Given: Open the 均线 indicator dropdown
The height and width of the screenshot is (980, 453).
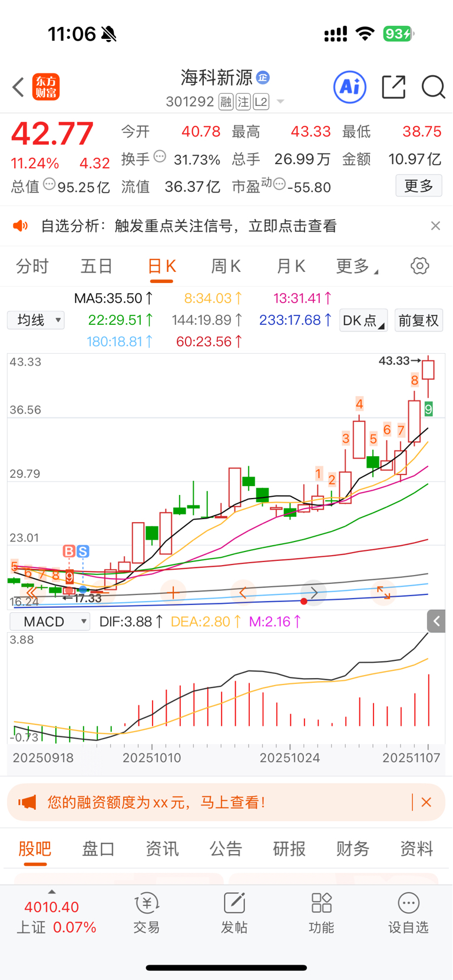Looking at the screenshot, I should click(x=36, y=320).
